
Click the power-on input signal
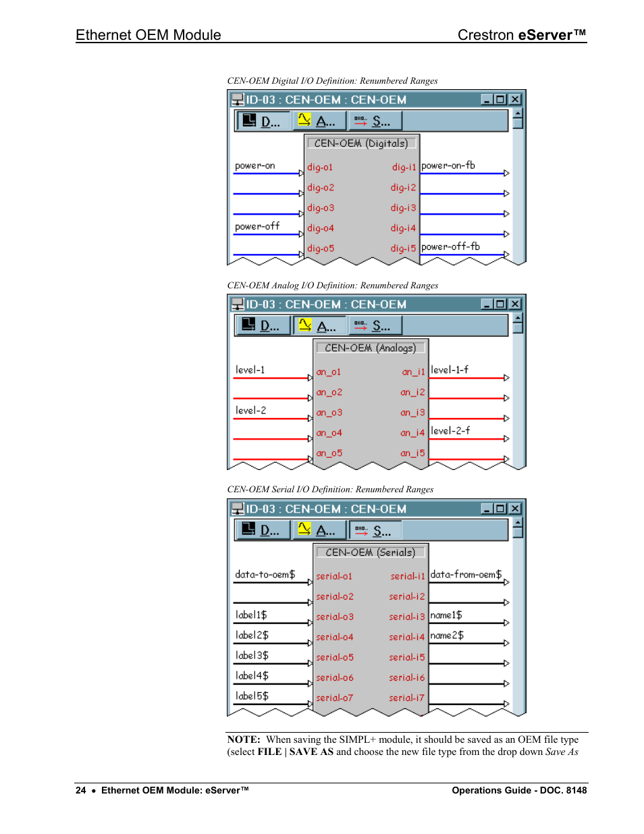click(255, 165)
